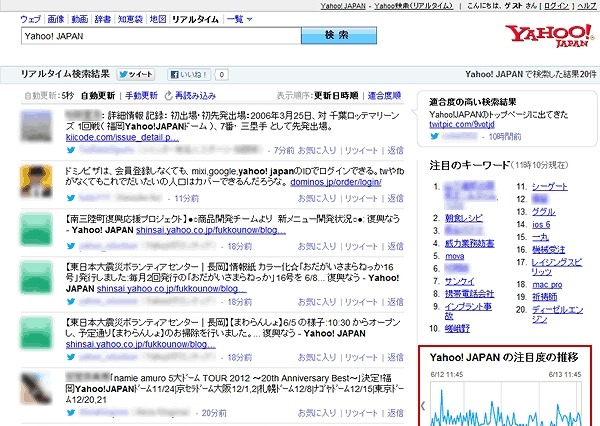Click Twitter bird icon under ドミノピザ tweet
This screenshot has height=426, width=600.
click(x=71, y=198)
